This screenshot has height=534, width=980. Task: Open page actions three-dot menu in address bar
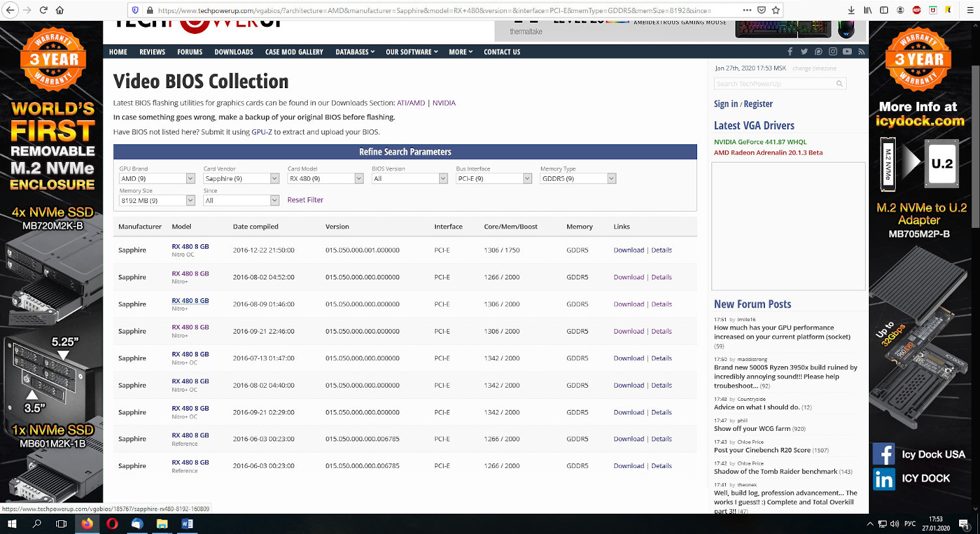(747, 10)
